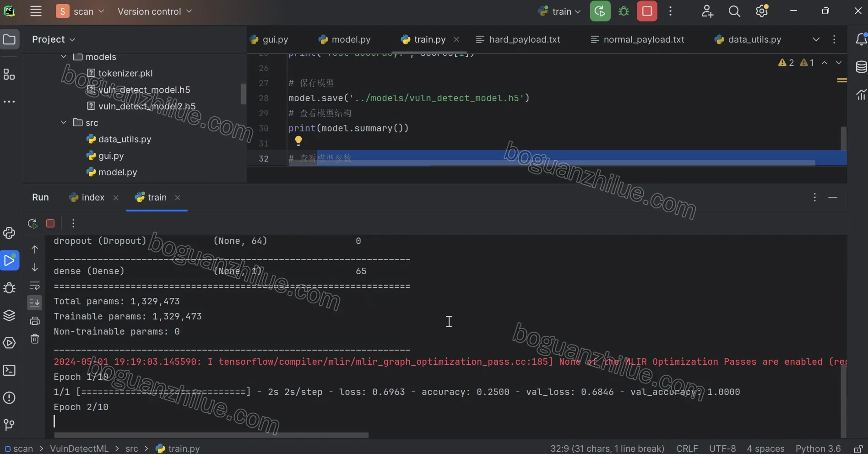Click console horizontal scrollbar
This screenshot has height=454, width=868.
click(211, 435)
